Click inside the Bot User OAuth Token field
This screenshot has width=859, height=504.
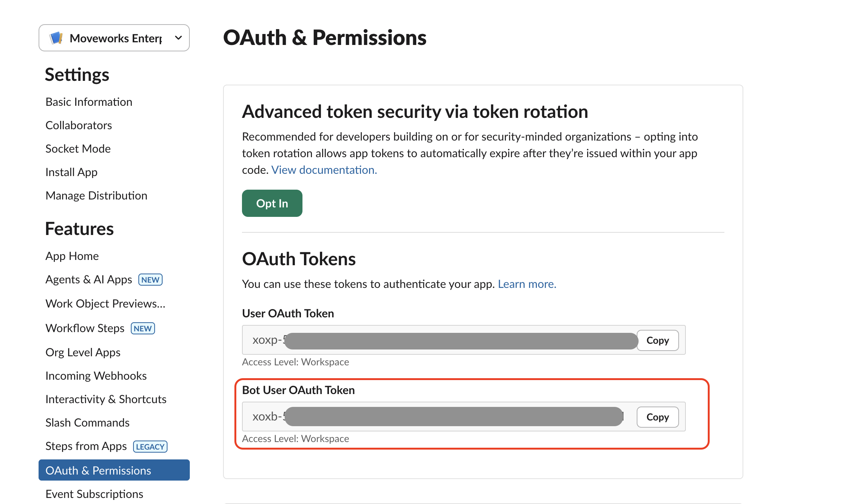pos(439,417)
